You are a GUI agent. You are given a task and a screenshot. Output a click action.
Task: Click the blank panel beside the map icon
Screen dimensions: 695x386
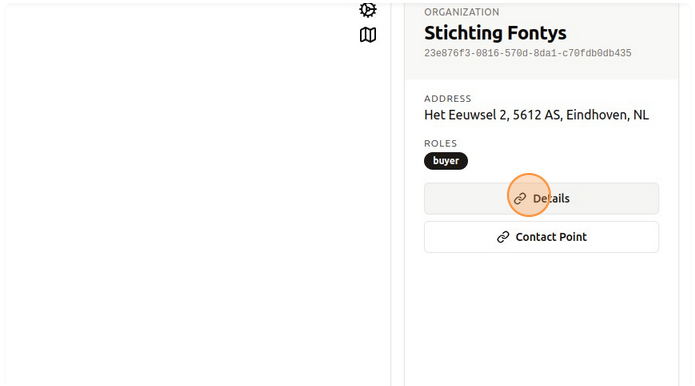pyautogui.click(x=177, y=193)
